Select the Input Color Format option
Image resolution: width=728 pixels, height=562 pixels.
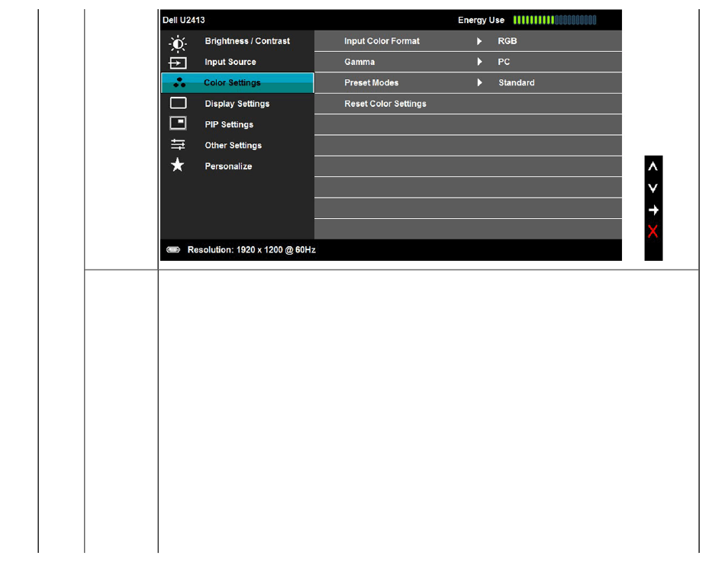coord(468,41)
